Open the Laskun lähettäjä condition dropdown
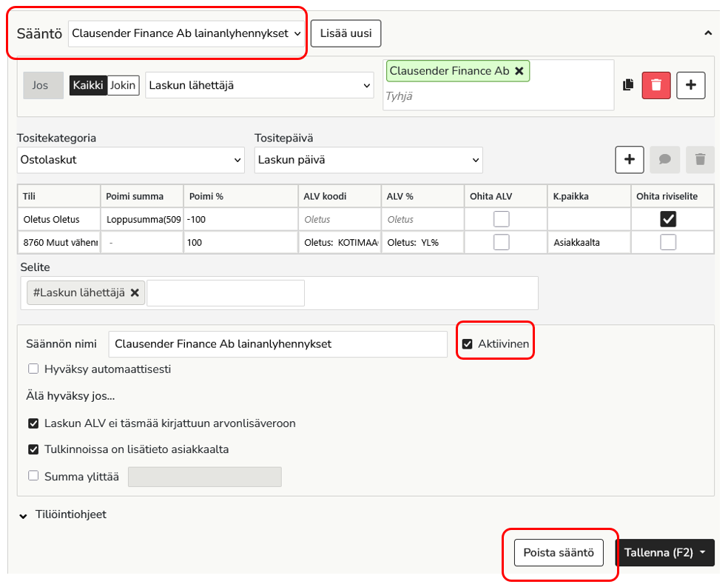The width and height of the screenshot is (728, 587). [x=260, y=85]
